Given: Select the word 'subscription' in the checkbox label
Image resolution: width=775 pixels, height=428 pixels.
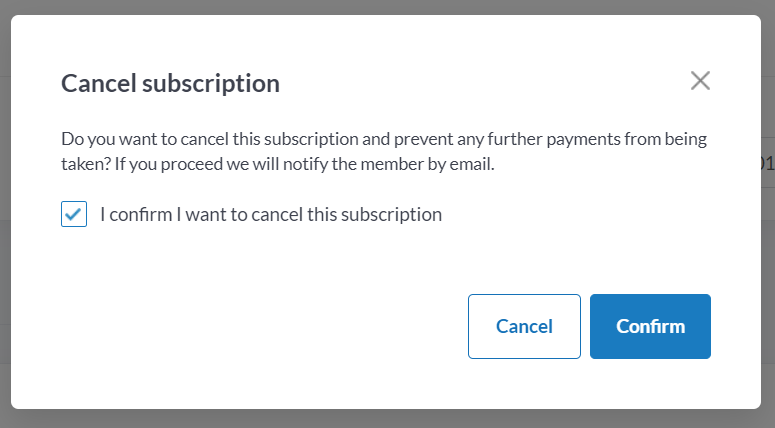Looking at the screenshot, I should (391, 215).
